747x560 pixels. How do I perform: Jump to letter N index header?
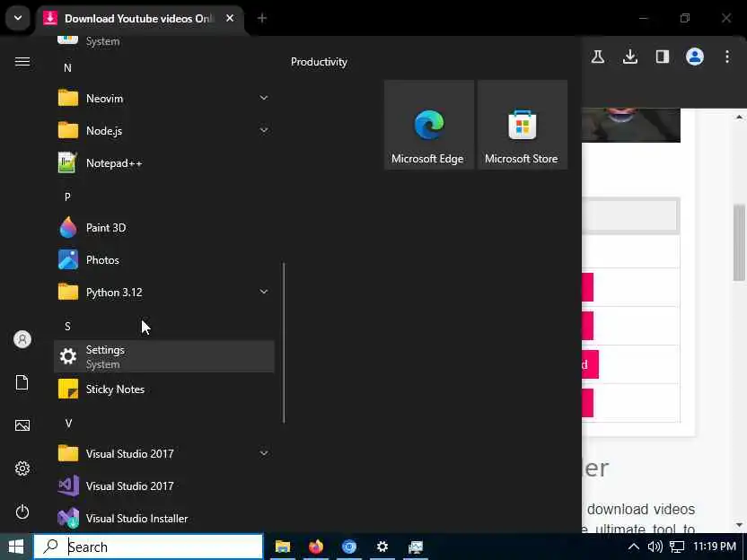pos(67,67)
